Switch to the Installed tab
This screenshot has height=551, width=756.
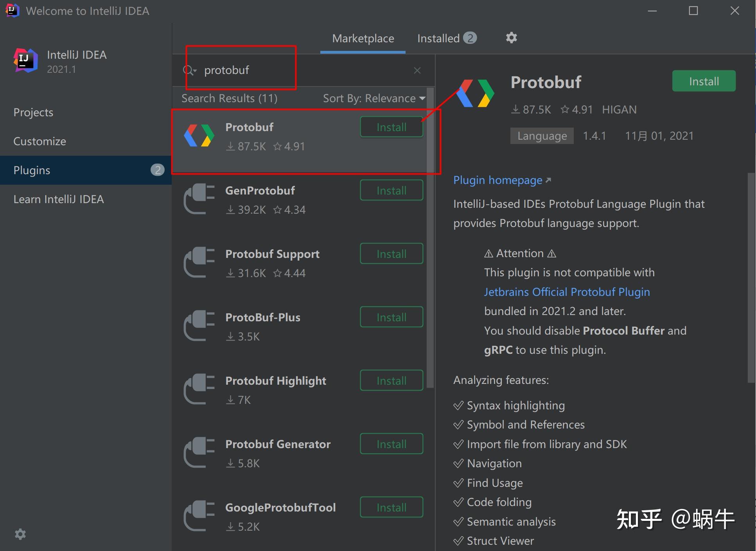pyautogui.click(x=447, y=38)
